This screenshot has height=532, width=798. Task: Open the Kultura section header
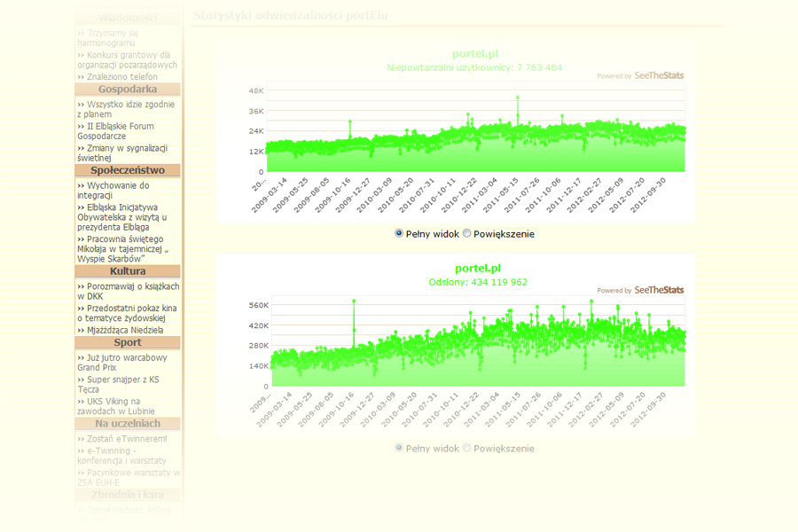128,271
